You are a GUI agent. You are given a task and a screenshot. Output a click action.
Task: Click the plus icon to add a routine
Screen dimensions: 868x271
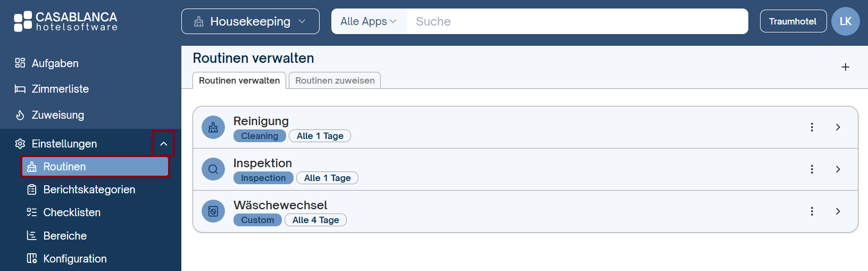pos(845,67)
